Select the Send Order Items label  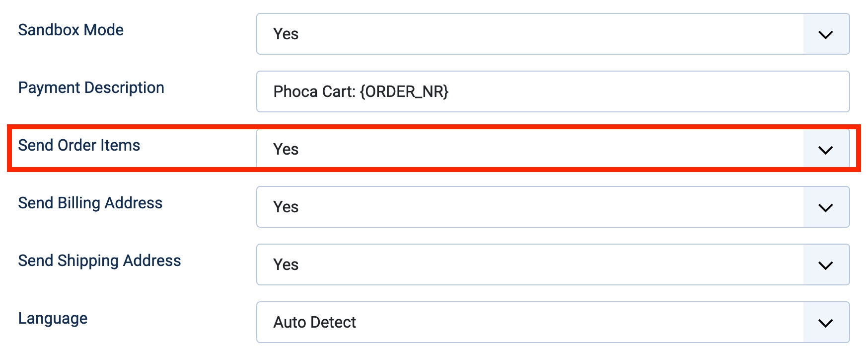[x=79, y=145]
